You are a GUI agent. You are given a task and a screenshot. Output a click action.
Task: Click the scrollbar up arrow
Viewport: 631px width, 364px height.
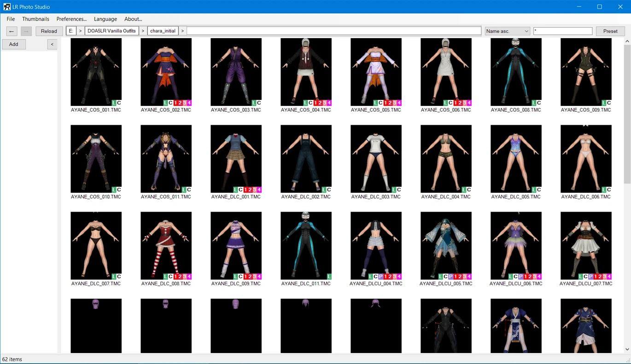tap(627, 42)
